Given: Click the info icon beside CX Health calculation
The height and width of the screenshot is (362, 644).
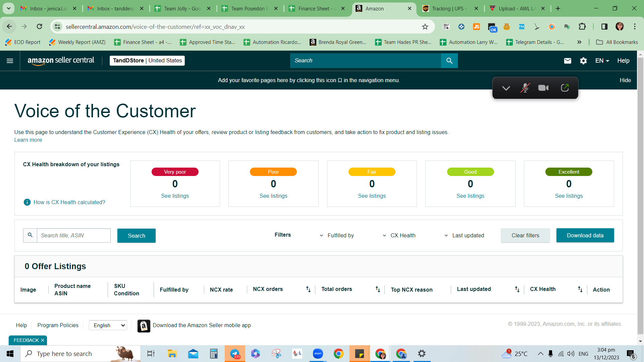Looking at the screenshot, I should [27, 202].
